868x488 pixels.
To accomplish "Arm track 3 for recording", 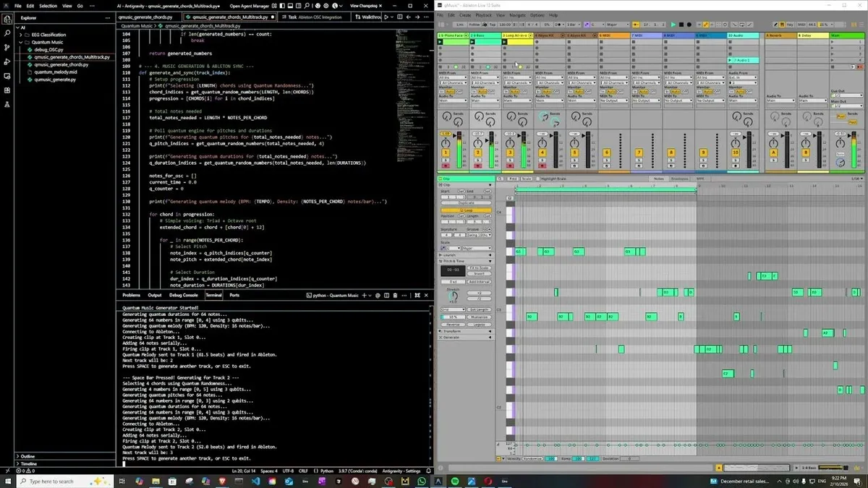I will click(511, 166).
